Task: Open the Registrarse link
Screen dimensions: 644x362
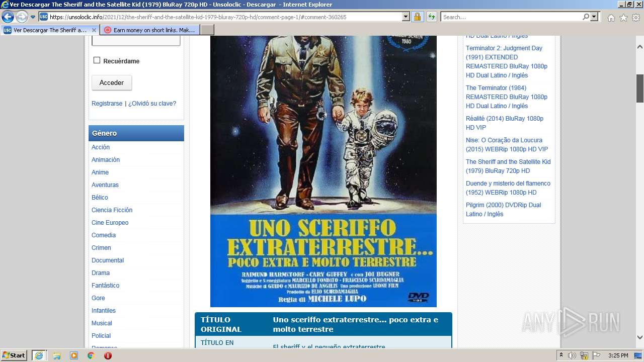Action: point(107,104)
